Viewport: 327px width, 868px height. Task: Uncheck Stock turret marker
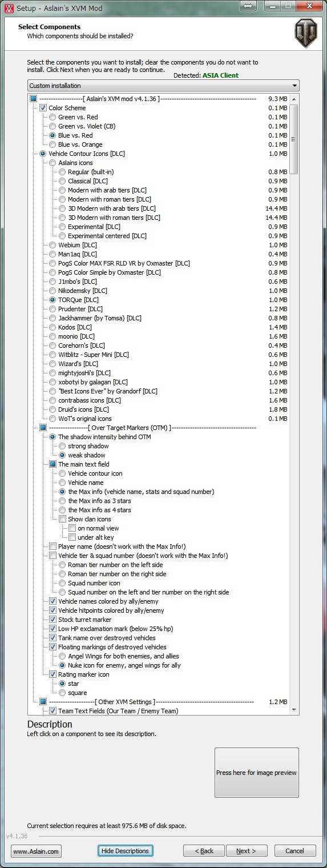(53, 620)
